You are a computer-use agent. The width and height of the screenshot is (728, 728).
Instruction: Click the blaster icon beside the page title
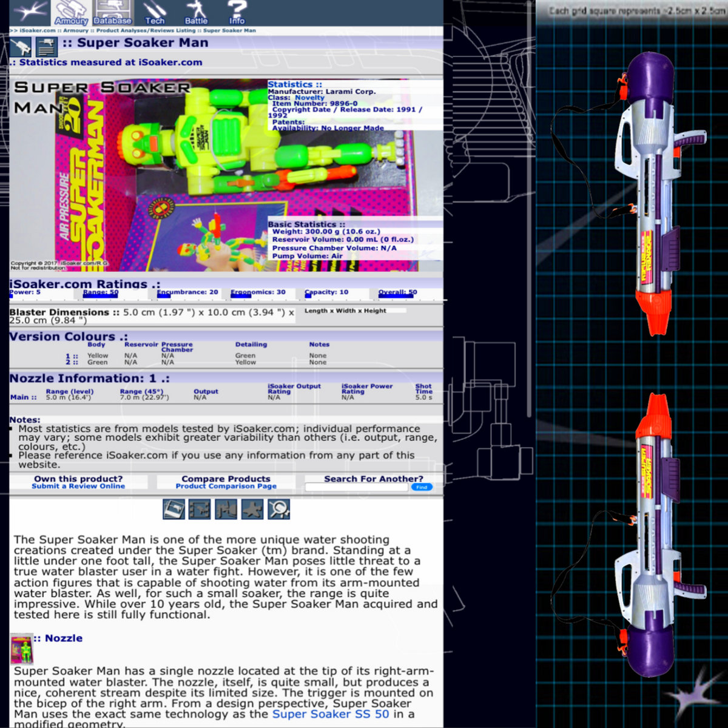(21, 46)
